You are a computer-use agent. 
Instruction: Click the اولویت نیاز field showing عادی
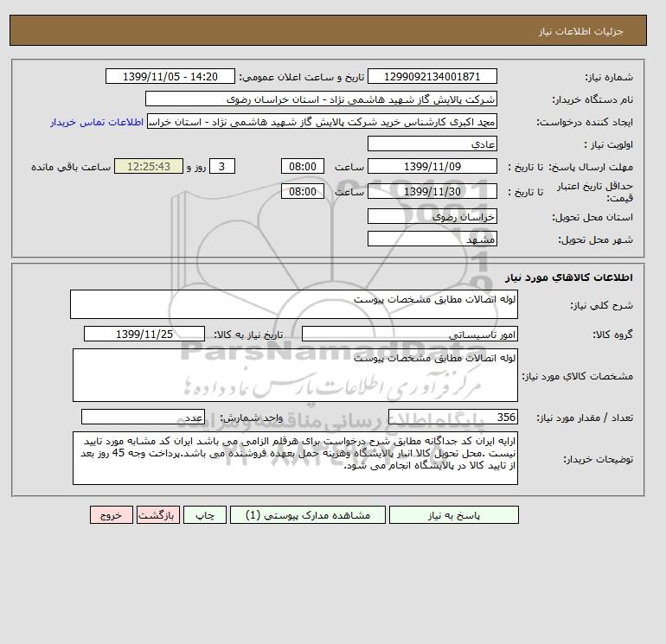click(432, 143)
